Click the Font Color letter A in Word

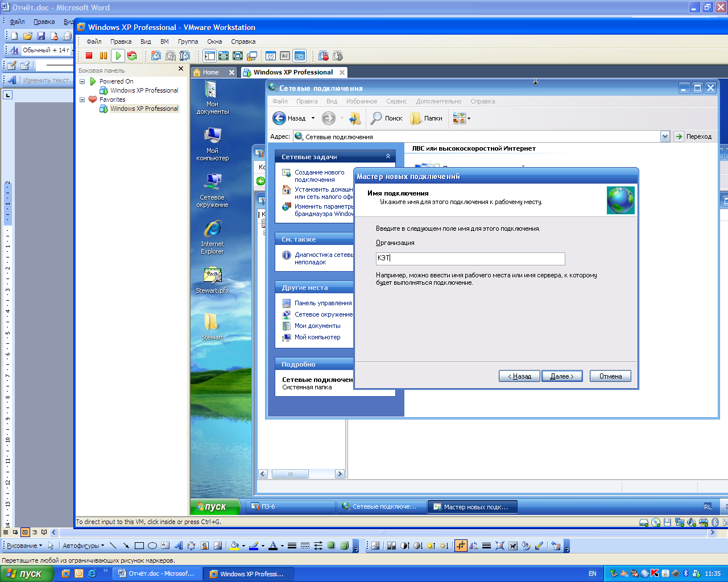[x=273, y=546]
